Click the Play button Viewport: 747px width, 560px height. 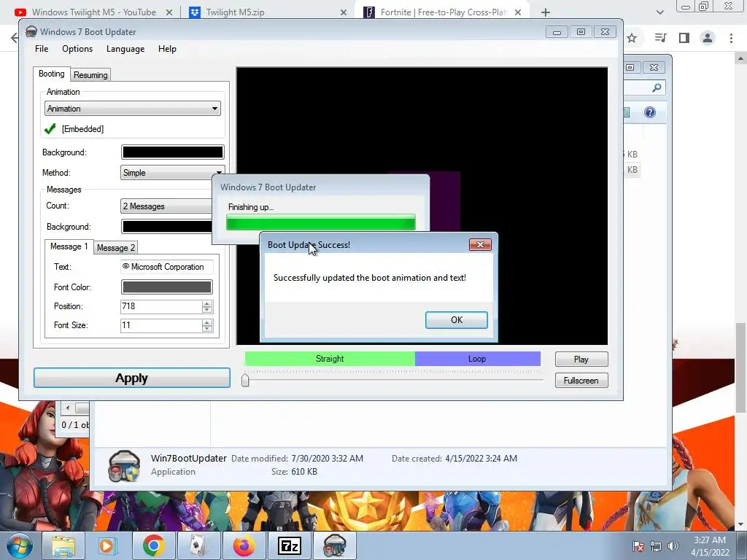coord(581,359)
